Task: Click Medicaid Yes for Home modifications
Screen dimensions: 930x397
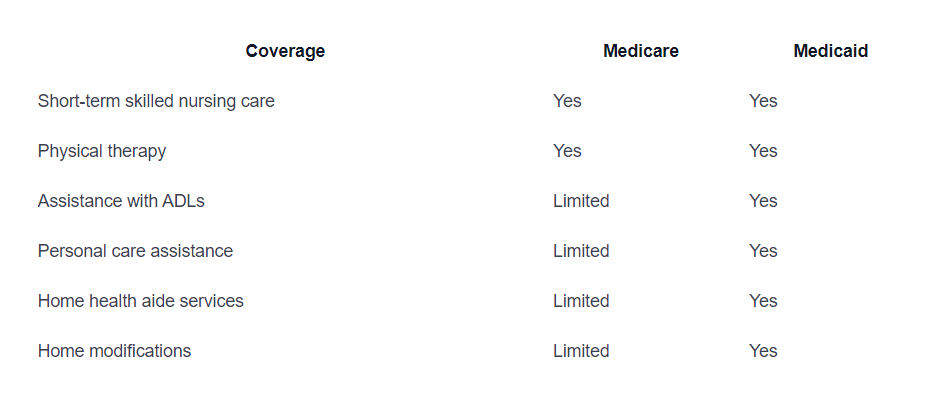Action: (x=763, y=351)
